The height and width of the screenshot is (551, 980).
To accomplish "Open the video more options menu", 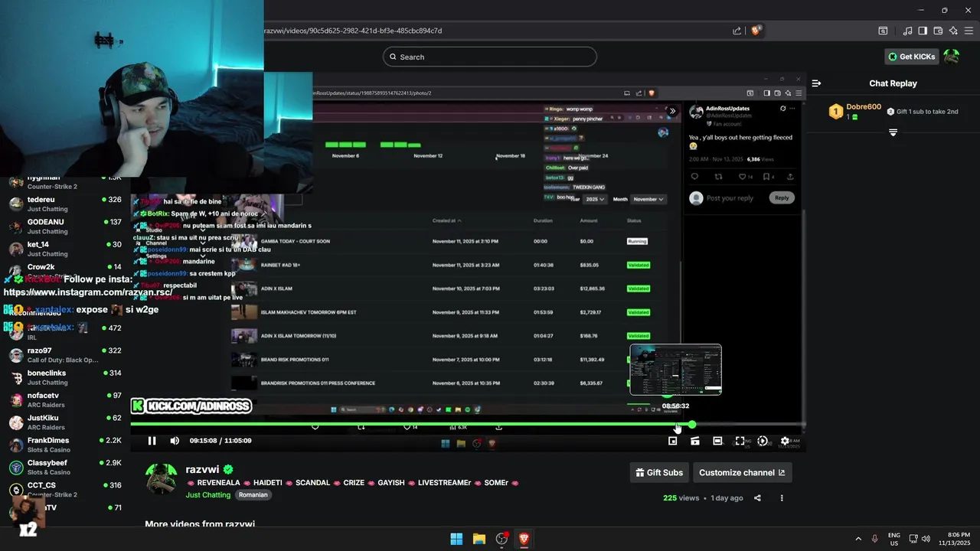I will (x=782, y=498).
